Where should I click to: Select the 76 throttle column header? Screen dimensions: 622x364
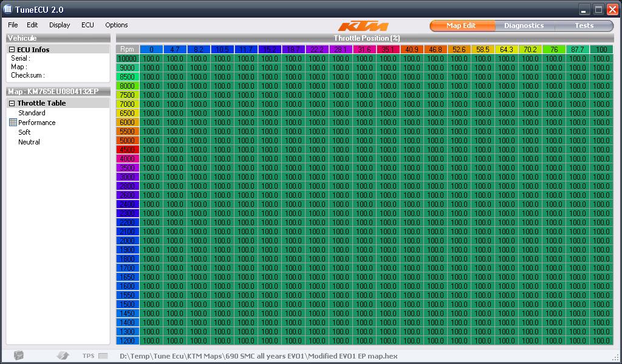[x=554, y=50]
